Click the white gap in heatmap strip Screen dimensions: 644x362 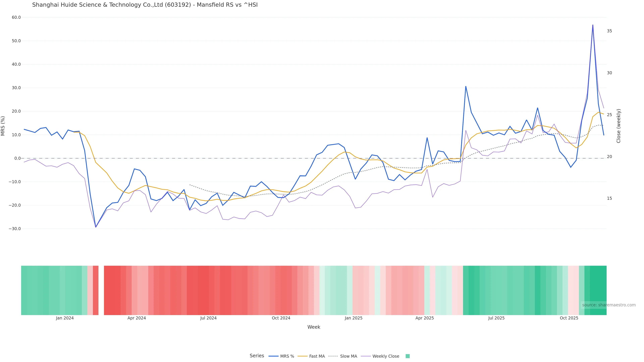[x=101, y=290]
